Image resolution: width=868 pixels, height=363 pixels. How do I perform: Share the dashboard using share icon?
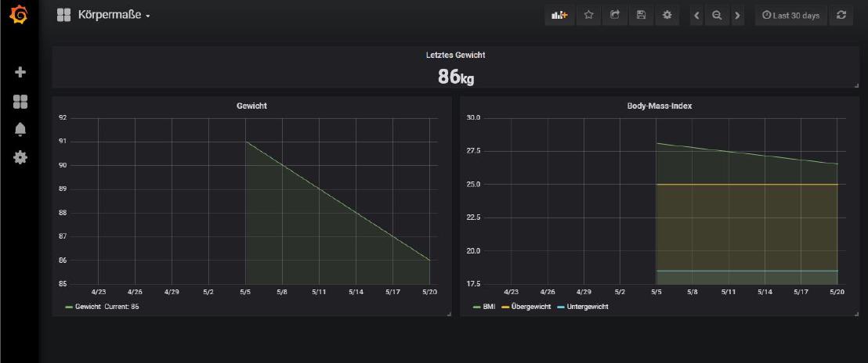click(614, 16)
